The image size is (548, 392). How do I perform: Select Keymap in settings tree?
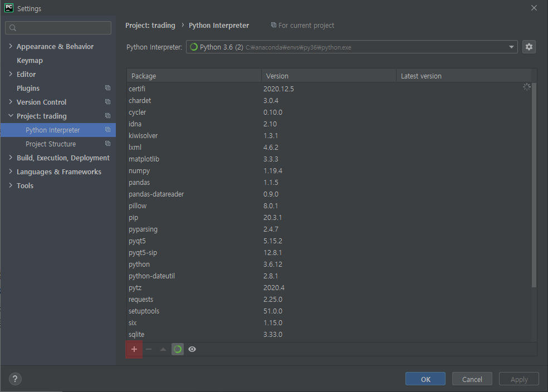click(30, 61)
